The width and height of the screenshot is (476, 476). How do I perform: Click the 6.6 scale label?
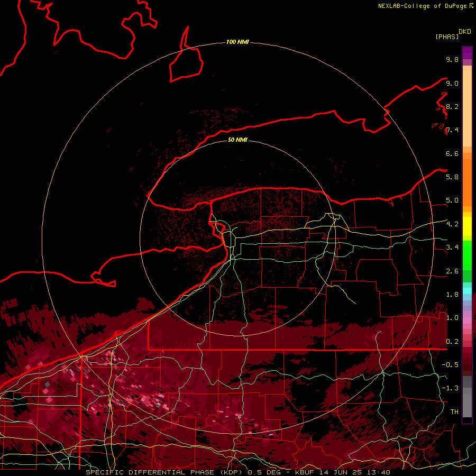(x=452, y=153)
